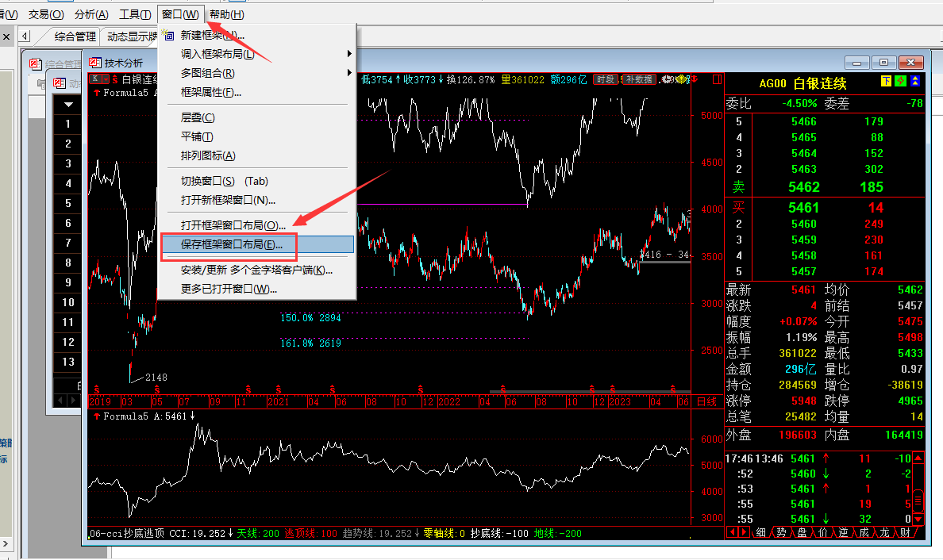Image resolution: width=943 pixels, height=560 pixels.
Task: Open the 工具(T) menu
Action: [135, 14]
